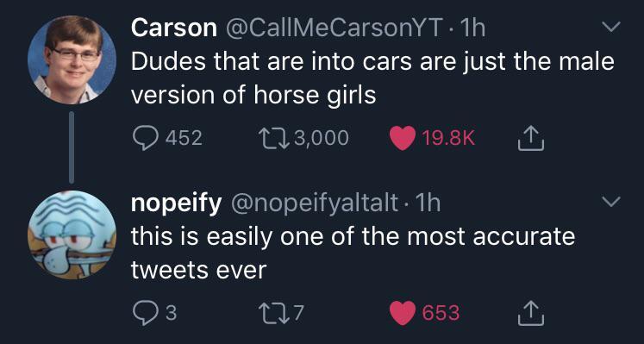This screenshot has width=644, height=344.
Task: Expand options chevron on Carson's tweet
Action: pos(610,27)
